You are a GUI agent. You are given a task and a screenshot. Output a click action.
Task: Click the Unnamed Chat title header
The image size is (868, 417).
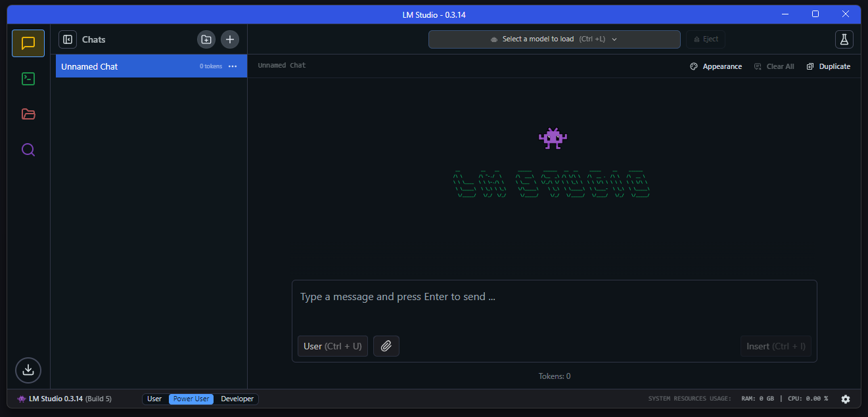pos(282,66)
